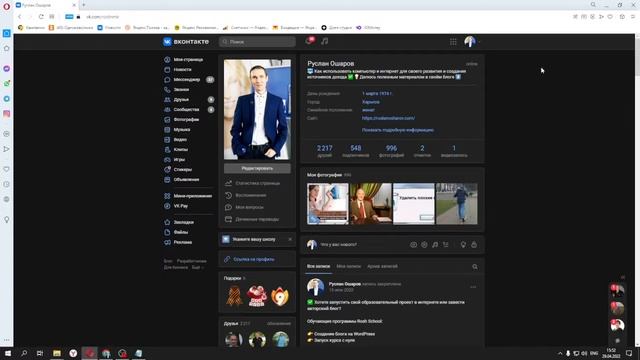Open Сообщества in the sidebar
The image size is (640, 360).
pos(188,109)
